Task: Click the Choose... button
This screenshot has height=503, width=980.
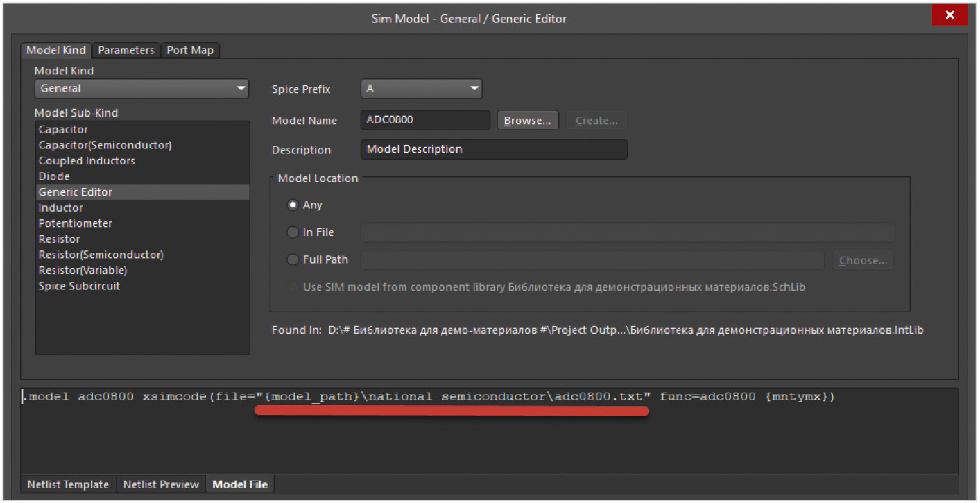Action: (863, 261)
